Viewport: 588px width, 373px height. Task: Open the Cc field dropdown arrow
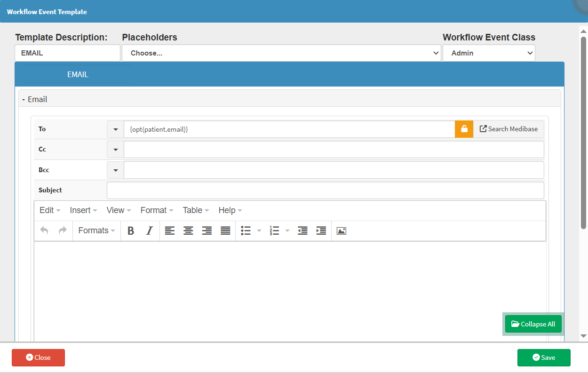tap(115, 150)
